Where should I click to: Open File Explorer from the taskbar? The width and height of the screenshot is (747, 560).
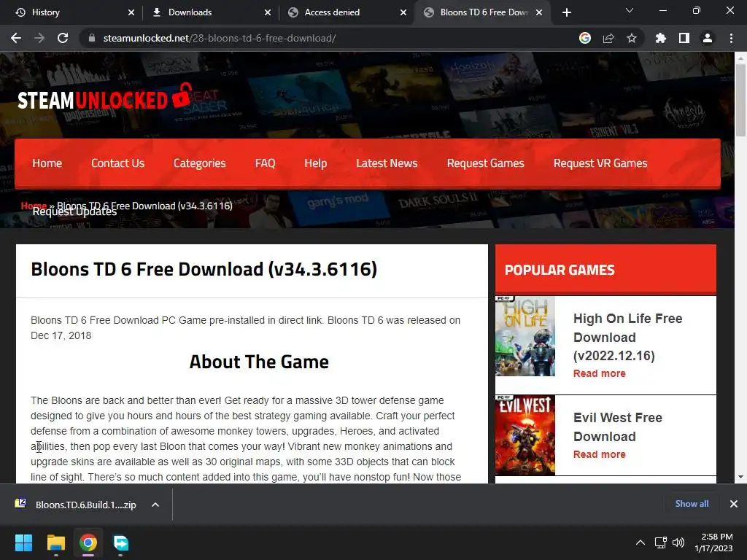[x=55, y=542]
